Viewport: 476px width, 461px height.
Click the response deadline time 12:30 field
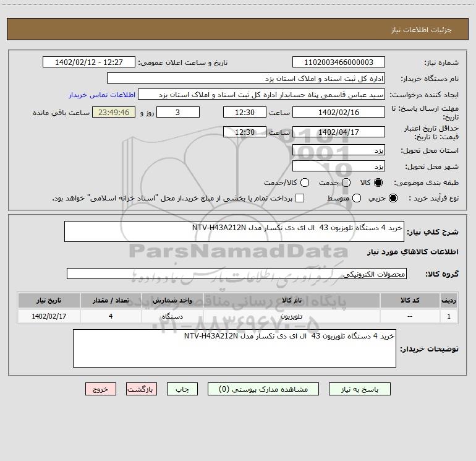(245, 112)
